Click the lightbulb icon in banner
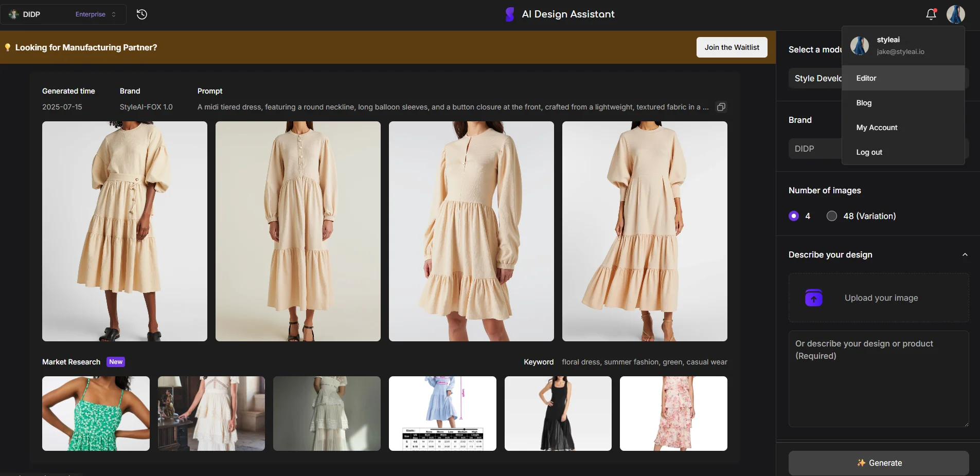 pyautogui.click(x=8, y=47)
